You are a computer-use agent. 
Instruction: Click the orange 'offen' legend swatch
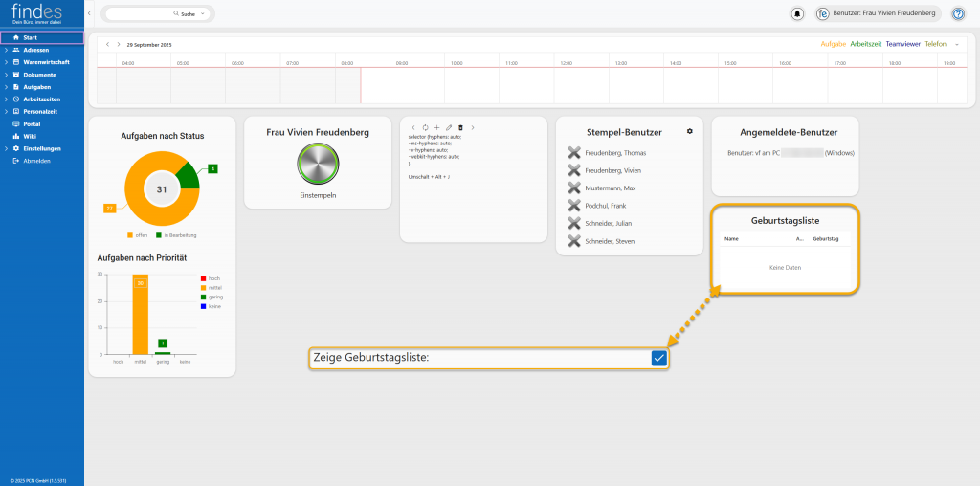(x=130, y=235)
